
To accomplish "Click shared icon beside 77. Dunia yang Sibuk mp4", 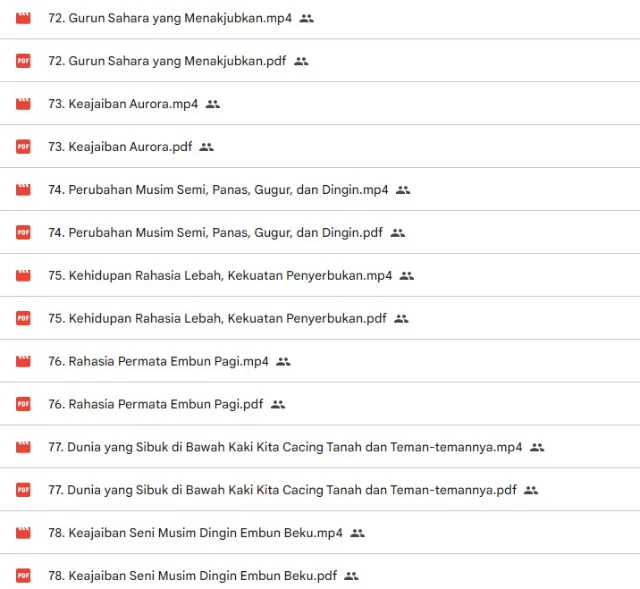I will 537,447.
